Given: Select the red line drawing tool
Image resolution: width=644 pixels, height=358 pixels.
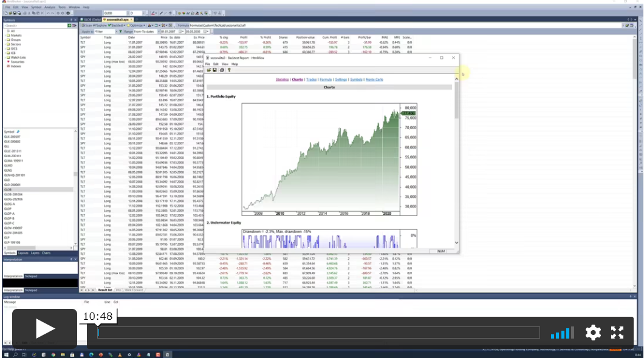Looking at the screenshot, I should coord(153,13).
